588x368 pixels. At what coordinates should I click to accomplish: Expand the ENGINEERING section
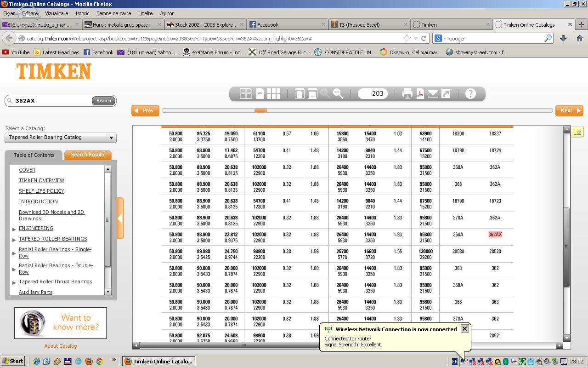click(14, 229)
